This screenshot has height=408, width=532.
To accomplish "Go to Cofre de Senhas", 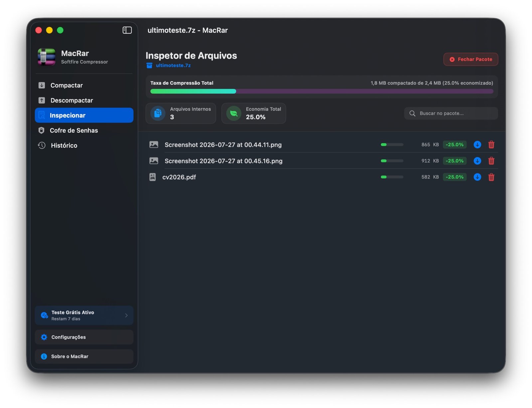I will (84, 130).
